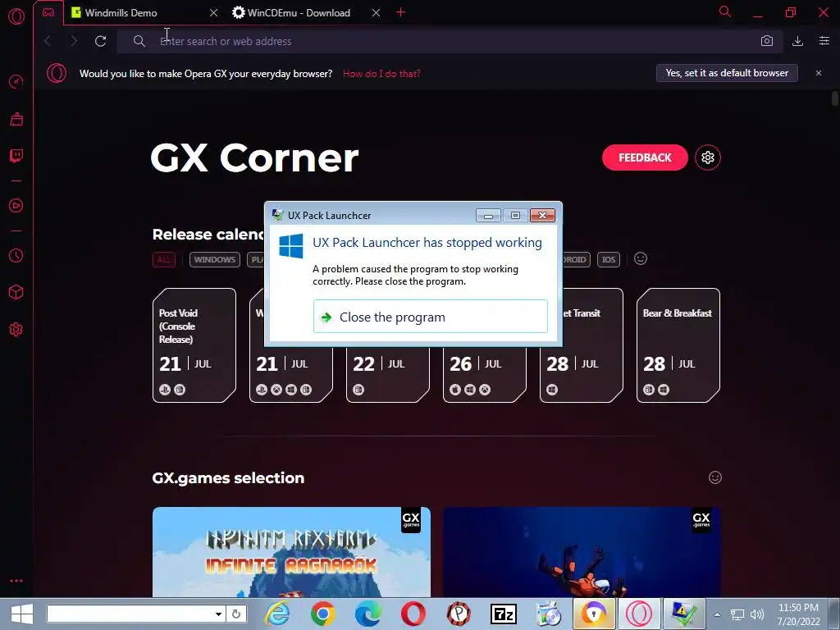Open Settings gear in the sidebar
Viewport: 840px width, 630px height.
16,330
